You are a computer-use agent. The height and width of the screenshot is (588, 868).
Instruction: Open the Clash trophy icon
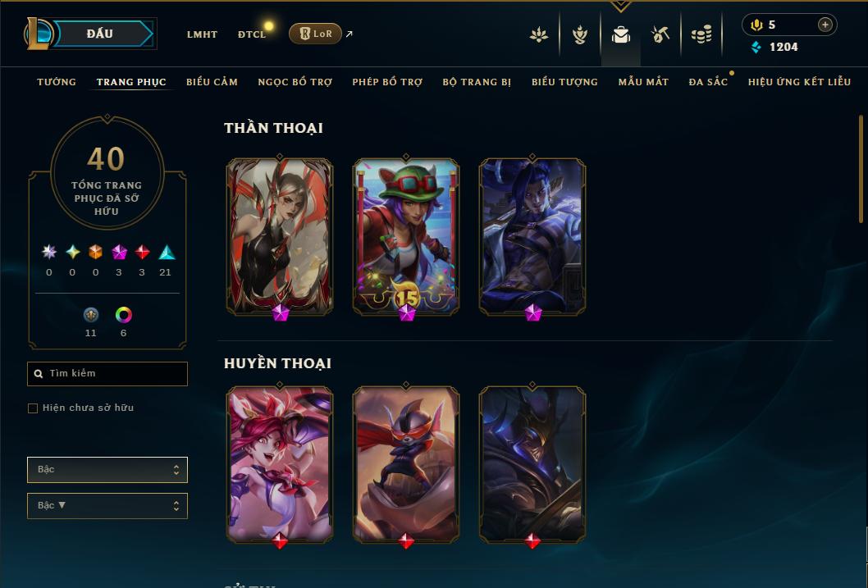(x=579, y=35)
